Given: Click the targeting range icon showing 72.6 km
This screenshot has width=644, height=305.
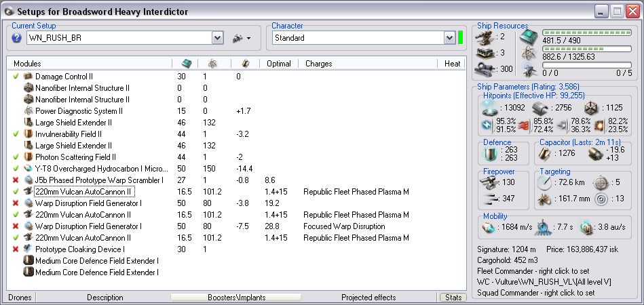Looking at the screenshot, I should (x=544, y=182).
